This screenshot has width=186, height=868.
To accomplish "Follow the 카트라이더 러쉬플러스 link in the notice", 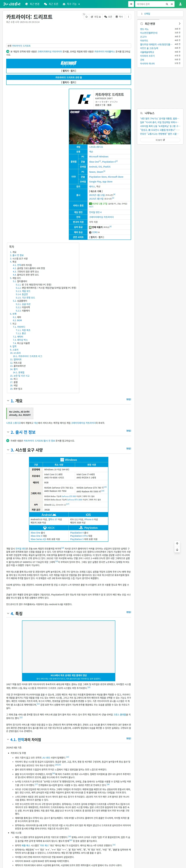I will click(104, 52).
